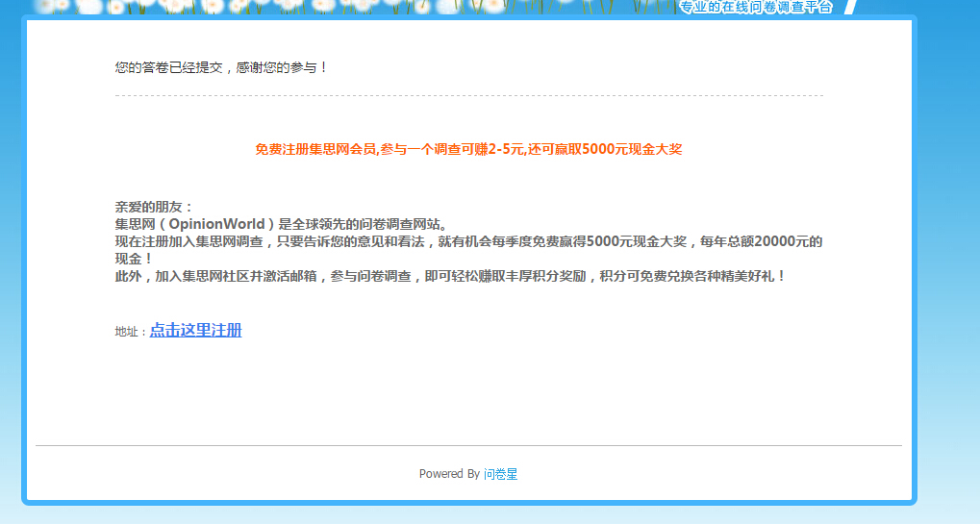Screen dimensions: 980x524
Task: Click the orange 免费注册集思网会员 promo headline
Action: [468, 149]
